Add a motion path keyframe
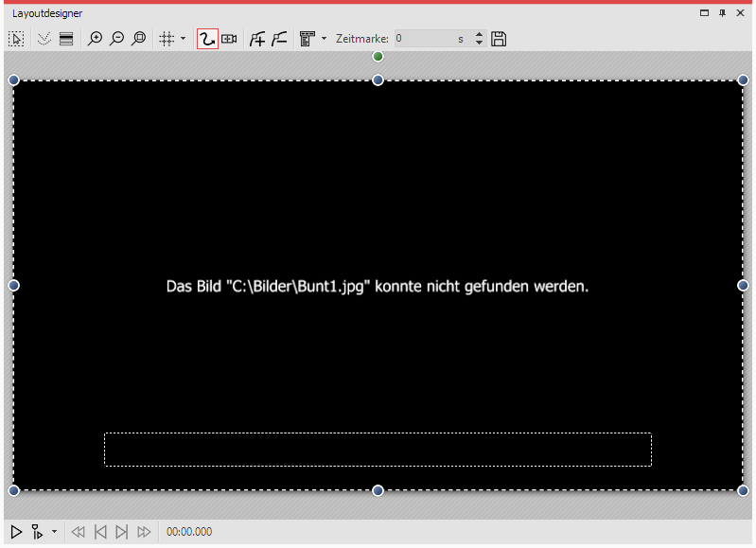The width and height of the screenshot is (756, 548). [256, 39]
